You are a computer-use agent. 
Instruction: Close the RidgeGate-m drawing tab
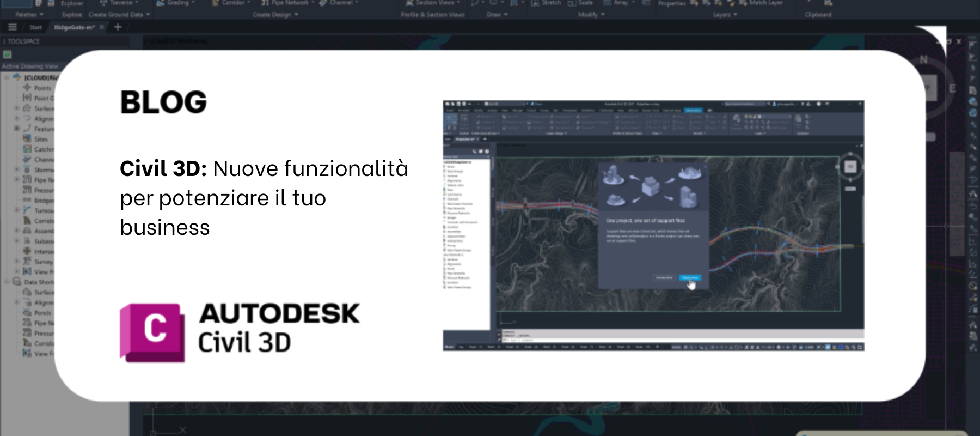pos(102,27)
